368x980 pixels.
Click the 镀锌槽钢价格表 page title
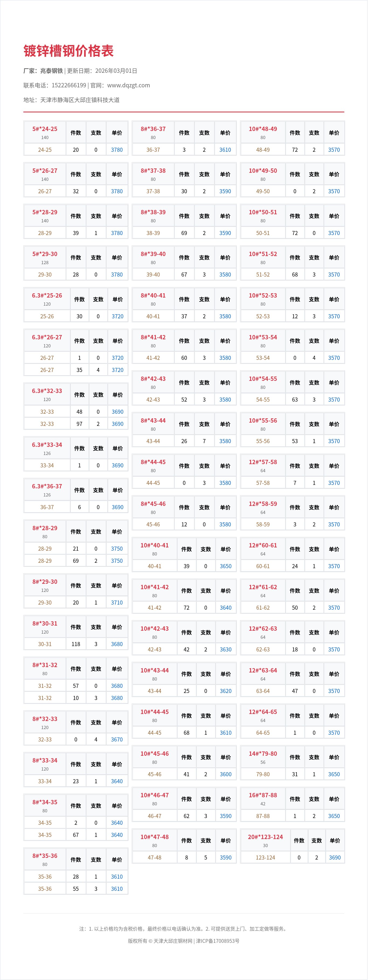pos(68,51)
